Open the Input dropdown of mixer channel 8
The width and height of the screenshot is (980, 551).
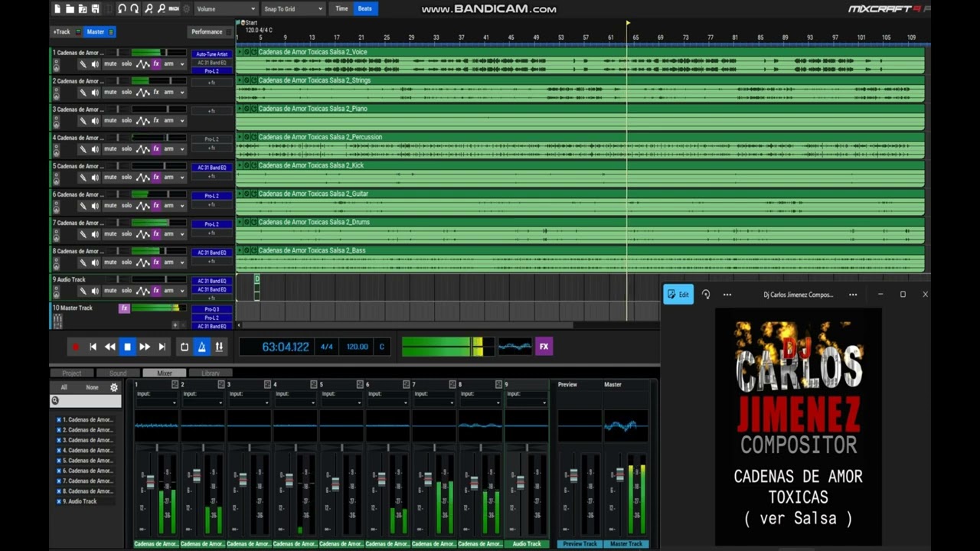click(x=479, y=403)
